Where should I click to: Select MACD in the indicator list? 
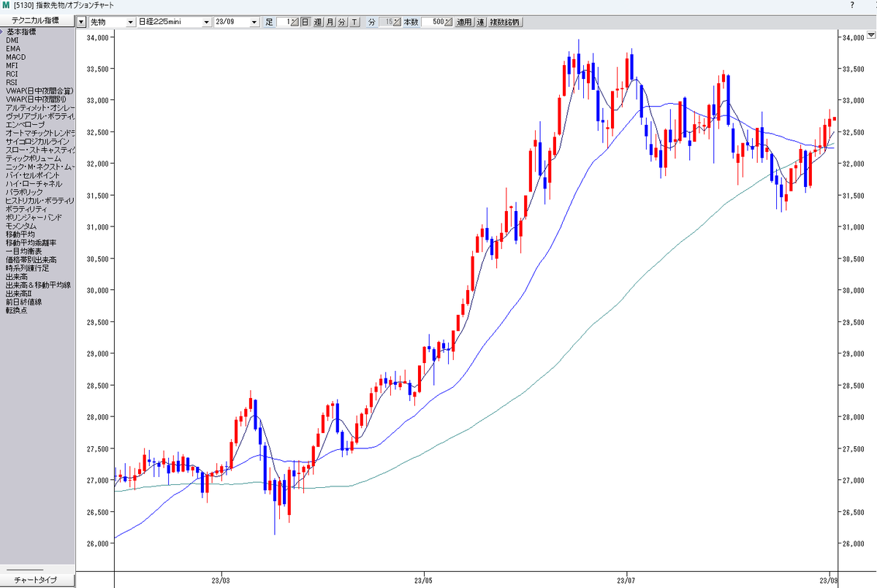[15, 57]
